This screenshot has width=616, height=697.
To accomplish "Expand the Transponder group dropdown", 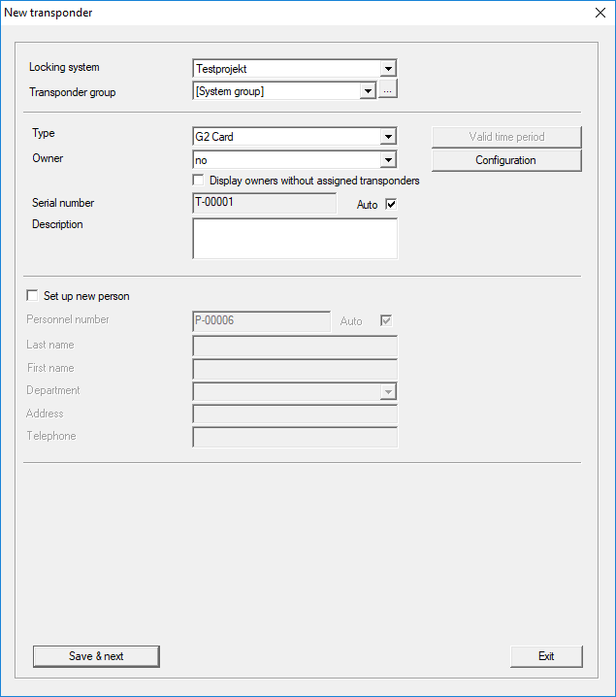I will pos(368,91).
